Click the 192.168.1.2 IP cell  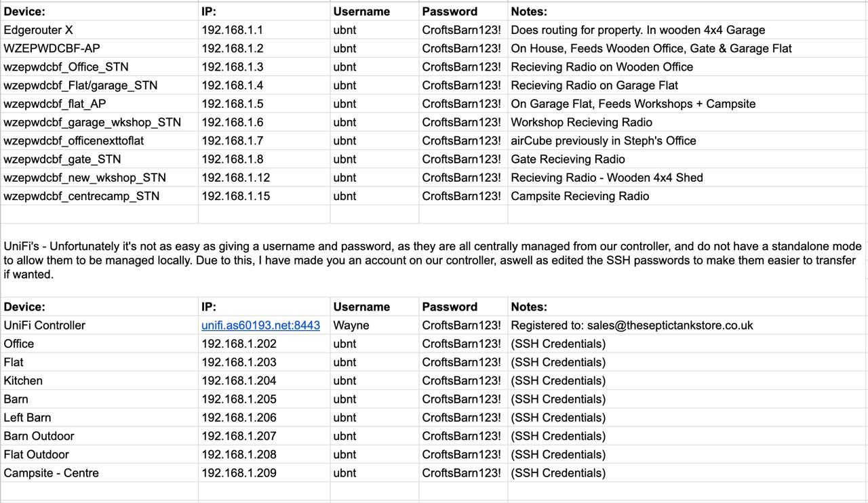coord(232,48)
